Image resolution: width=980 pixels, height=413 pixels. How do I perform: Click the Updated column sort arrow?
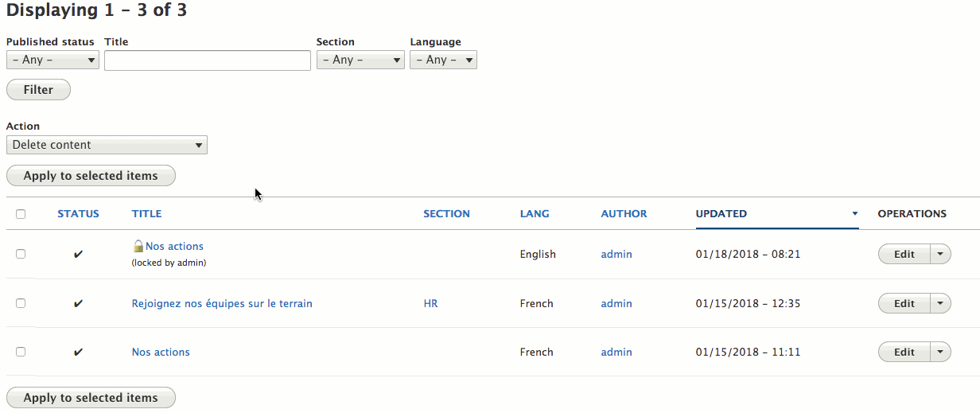855,213
